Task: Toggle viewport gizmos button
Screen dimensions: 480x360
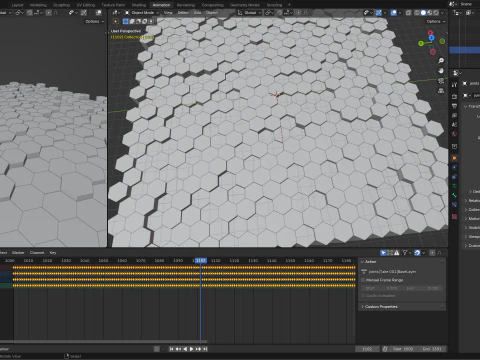Action: 379,13
